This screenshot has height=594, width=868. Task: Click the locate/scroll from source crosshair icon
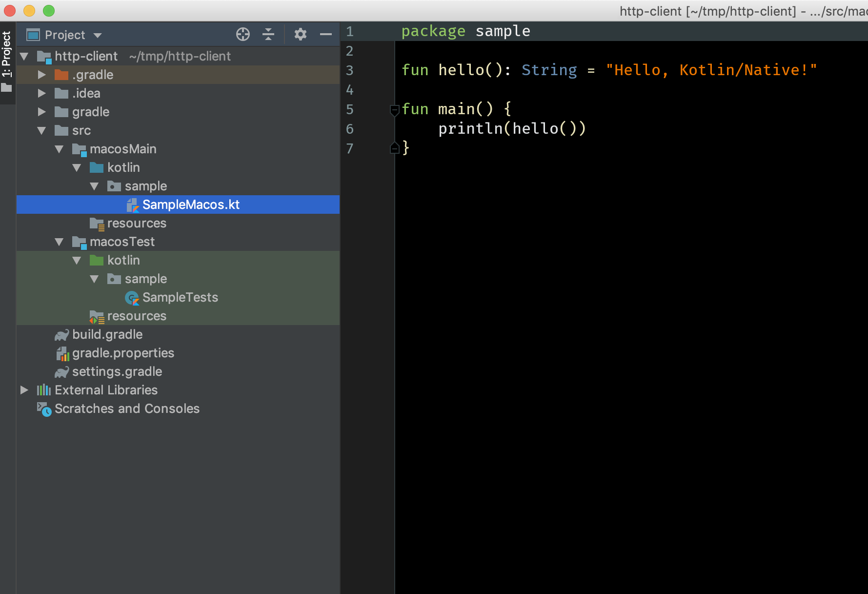(x=243, y=34)
